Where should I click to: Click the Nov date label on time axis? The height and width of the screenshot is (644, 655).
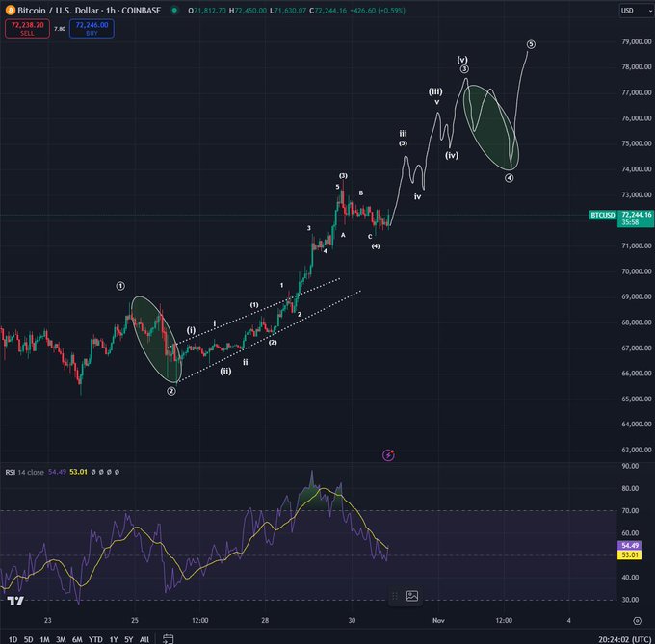[x=438, y=621]
